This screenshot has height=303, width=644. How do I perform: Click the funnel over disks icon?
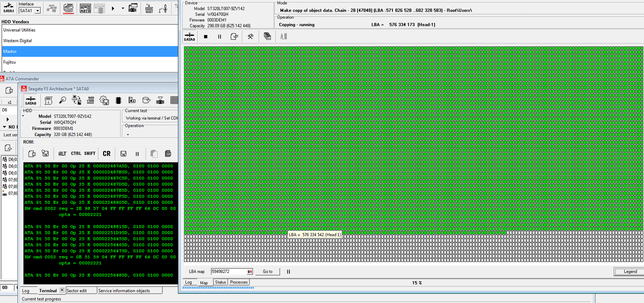[x=160, y=100]
